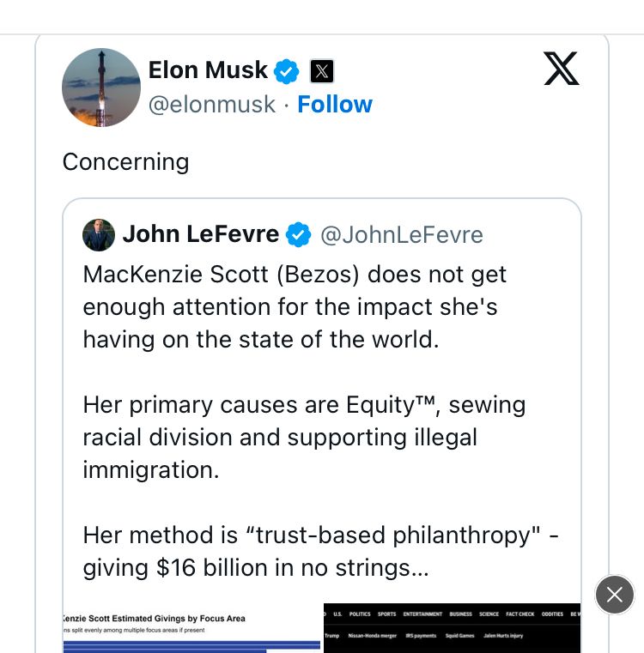
Task: Dismiss the embed with the gray circular close button
Action: click(x=615, y=595)
